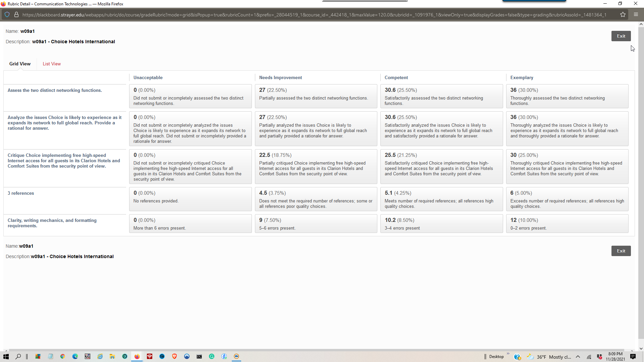Open the orange screen recorder taskbar icon

(x=236, y=357)
